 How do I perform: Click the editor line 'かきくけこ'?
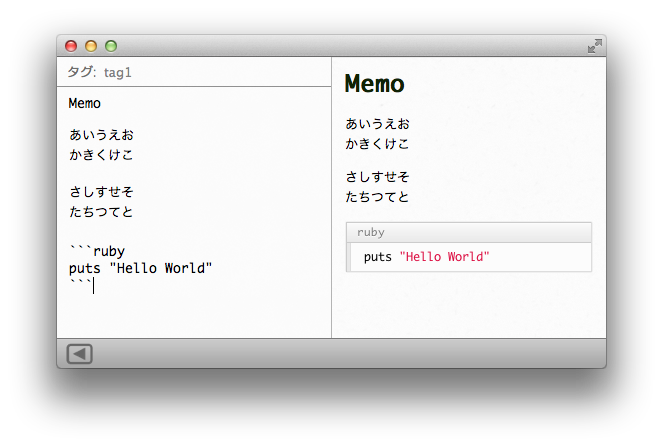(x=101, y=154)
